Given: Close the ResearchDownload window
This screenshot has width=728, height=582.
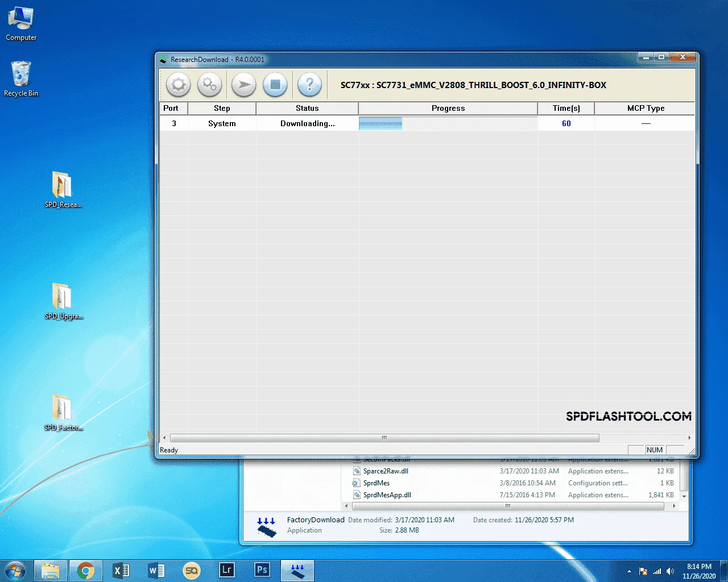Looking at the screenshot, I should click(682, 57).
